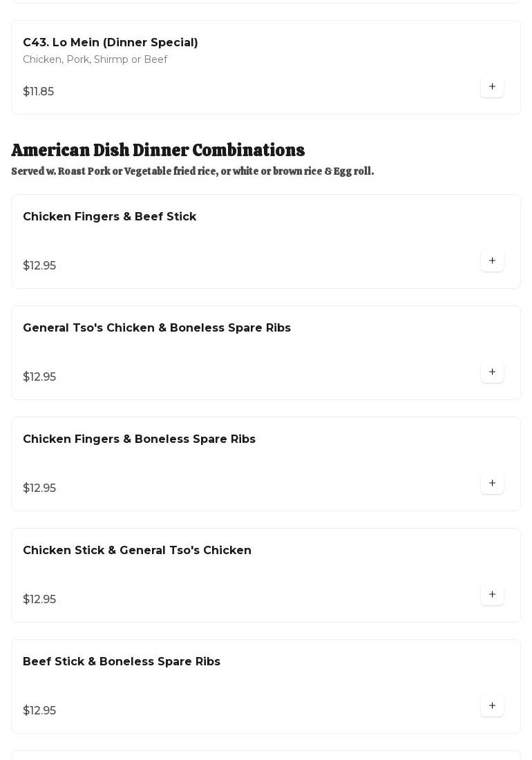Open Chicken Fingers & Beef Stick item title
The width and height of the screenshot is (532, 760).
[110, 217]
